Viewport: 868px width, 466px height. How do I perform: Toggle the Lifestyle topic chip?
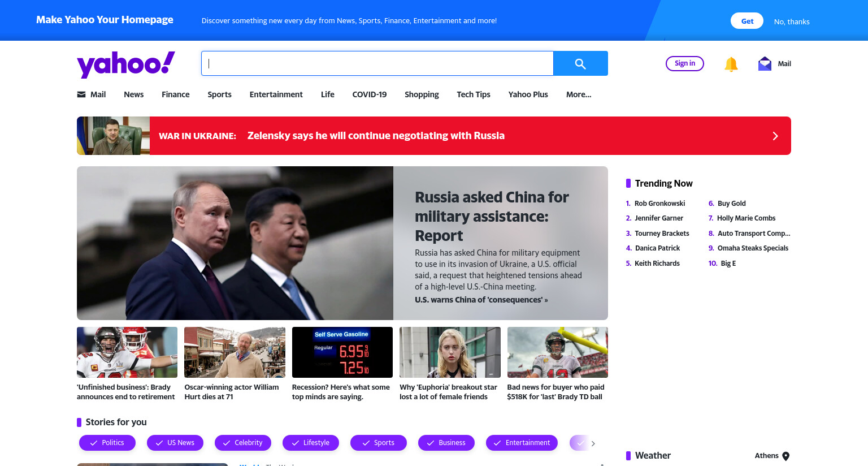(311, 443)
